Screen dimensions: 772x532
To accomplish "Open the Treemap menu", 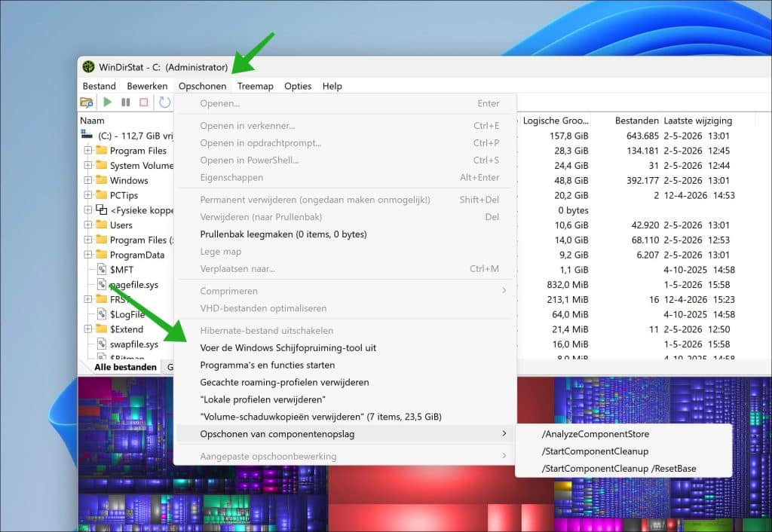I will click(x=255, y=86).
